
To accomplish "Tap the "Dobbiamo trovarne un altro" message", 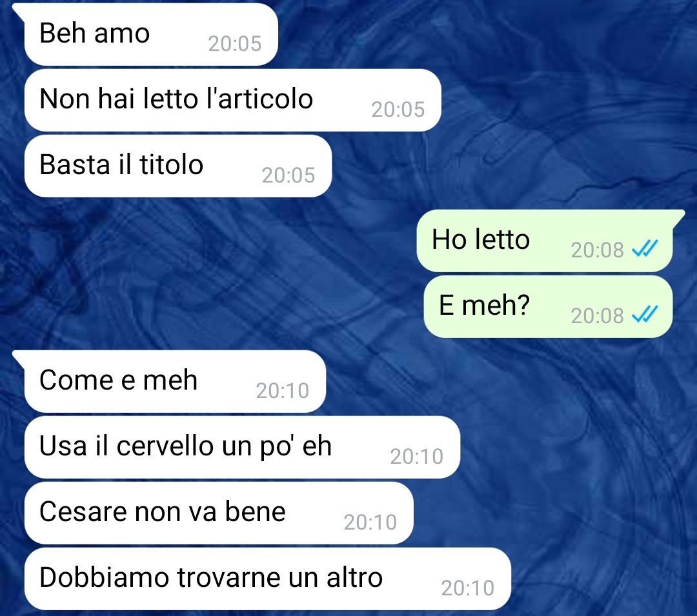I will tap(268, 579).
